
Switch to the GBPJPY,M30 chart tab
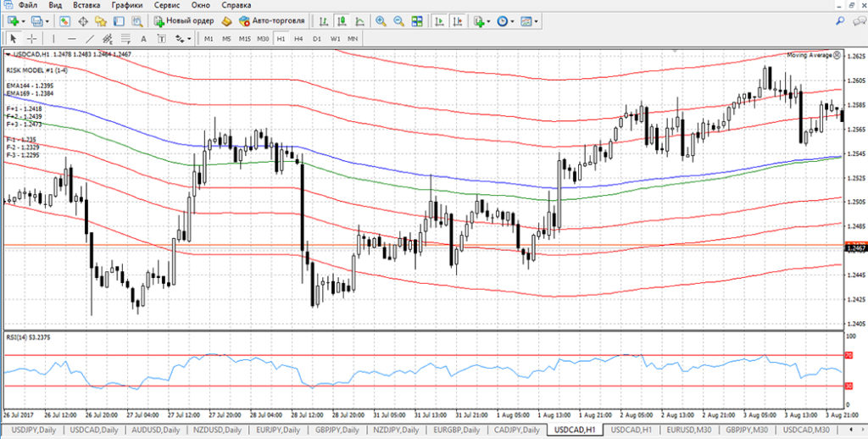pos(748,431)
